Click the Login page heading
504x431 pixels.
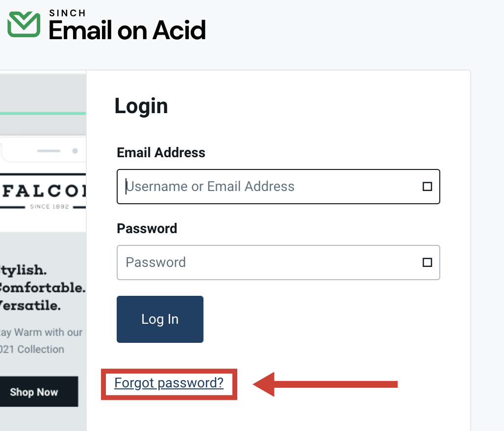click(x=141, y=105)
